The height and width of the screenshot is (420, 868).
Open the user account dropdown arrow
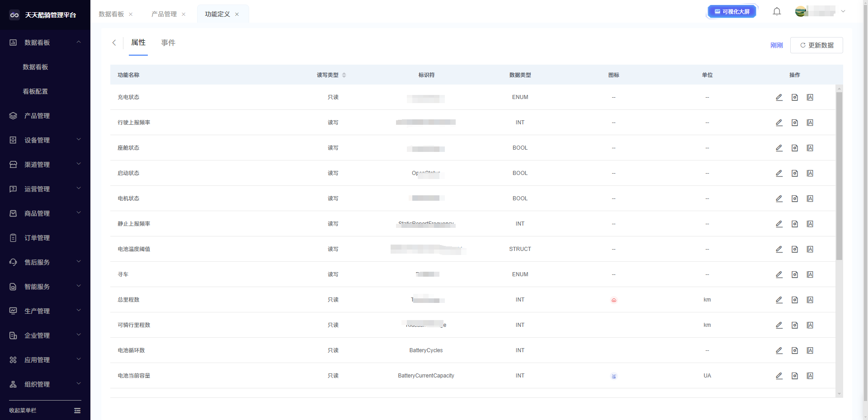coord(843,12)
